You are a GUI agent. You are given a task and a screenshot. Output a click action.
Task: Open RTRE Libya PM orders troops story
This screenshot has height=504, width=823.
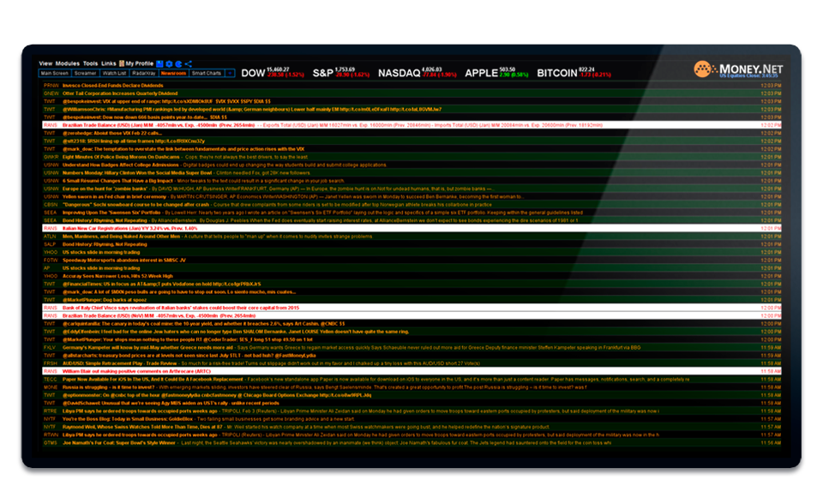412,411
